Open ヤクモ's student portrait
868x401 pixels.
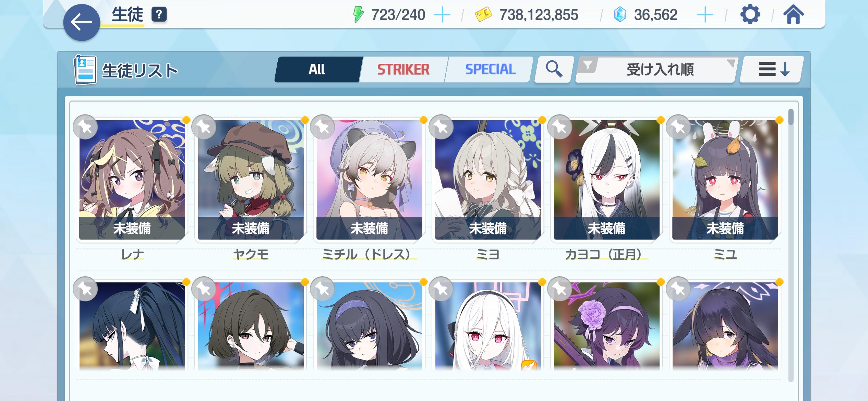pos(251,180)
